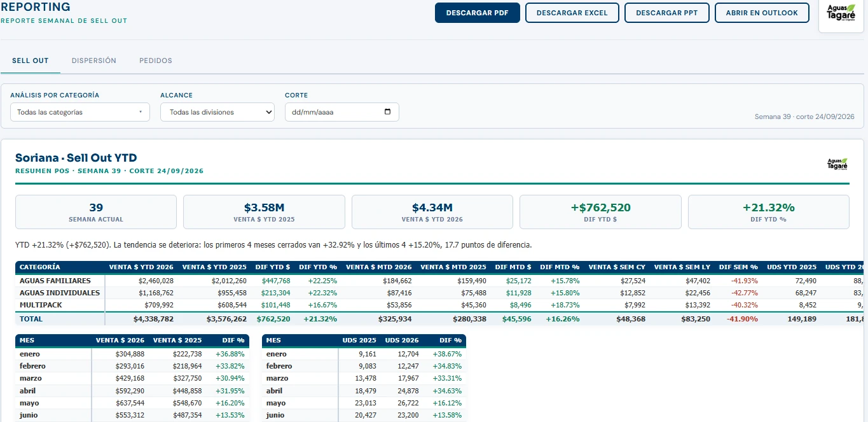The height and width of the screenshot is (422, 868).
Task: Click Abrir en Outlook button
Action: [x=762, y=13]
